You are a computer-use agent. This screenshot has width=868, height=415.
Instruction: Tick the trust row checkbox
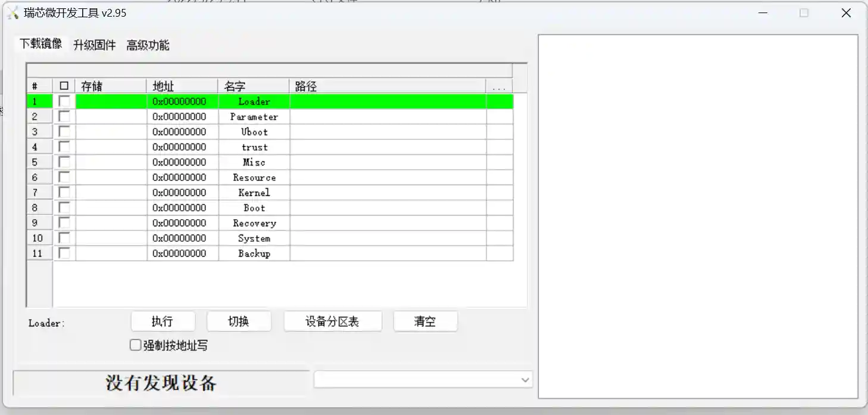click(x=64, y=147)
